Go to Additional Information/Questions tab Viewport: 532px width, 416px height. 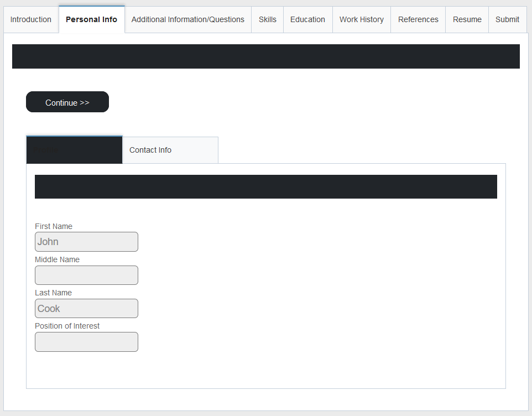click(x=188, y=20)
